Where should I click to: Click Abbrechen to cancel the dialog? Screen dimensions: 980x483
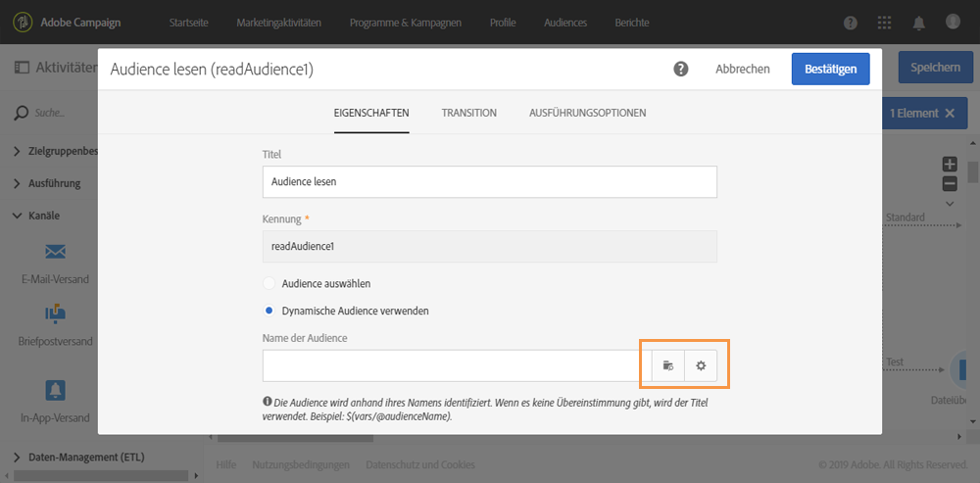click(742, 70)
